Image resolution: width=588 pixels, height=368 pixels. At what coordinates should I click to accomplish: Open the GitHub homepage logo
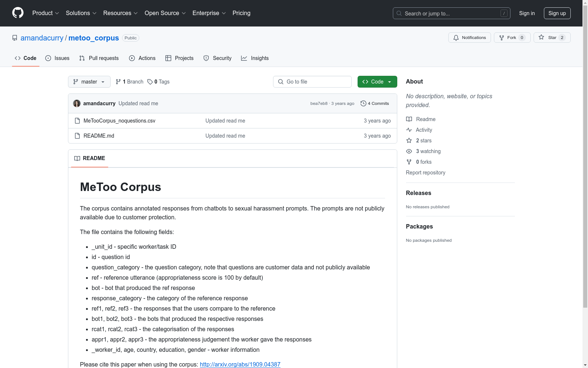pyautogui.click(x=18, y=13)
